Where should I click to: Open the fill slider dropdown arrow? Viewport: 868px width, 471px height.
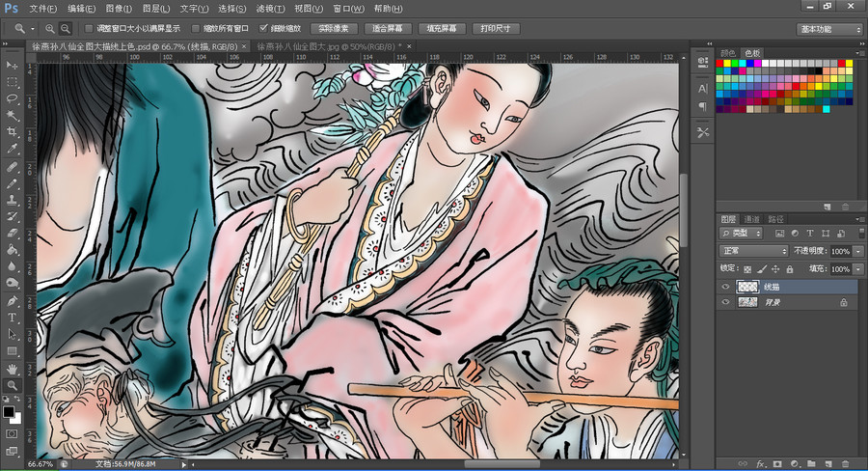858,268
